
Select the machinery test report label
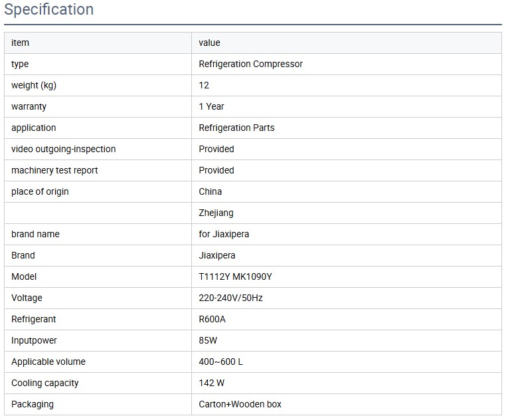point(54,170)
